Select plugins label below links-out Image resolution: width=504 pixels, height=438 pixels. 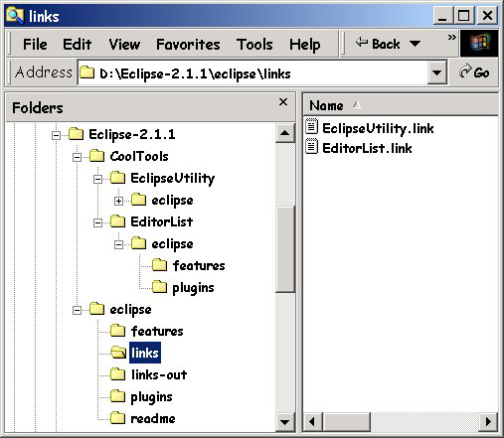click(x=151, y=397)
